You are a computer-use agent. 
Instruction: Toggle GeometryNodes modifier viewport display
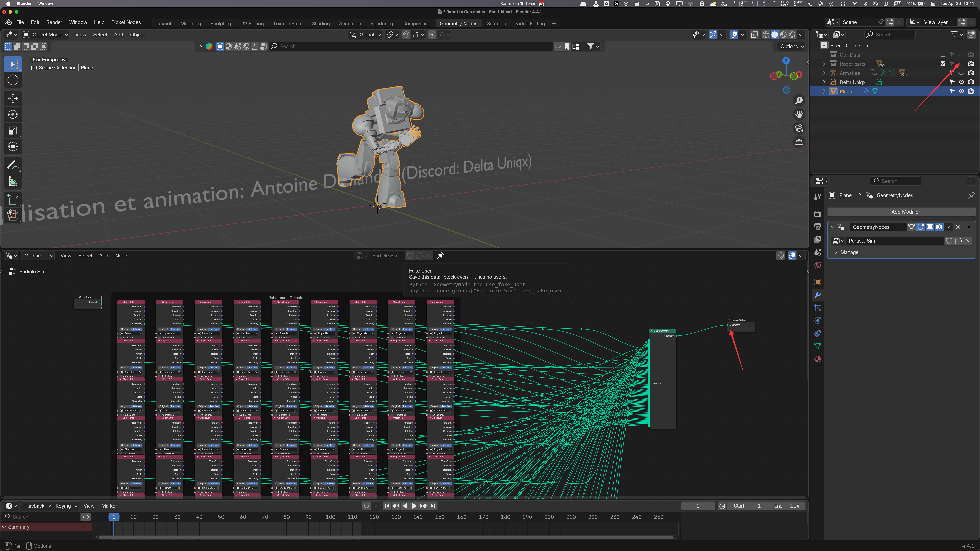pyautogui.click(x=930, y=227)
